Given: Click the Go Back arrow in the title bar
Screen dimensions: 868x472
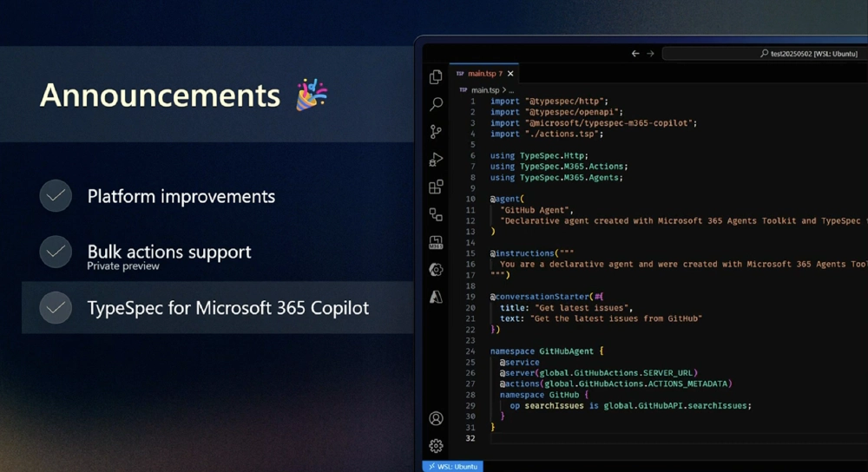Looking at the screenshot, I should [x=635, y=54].
